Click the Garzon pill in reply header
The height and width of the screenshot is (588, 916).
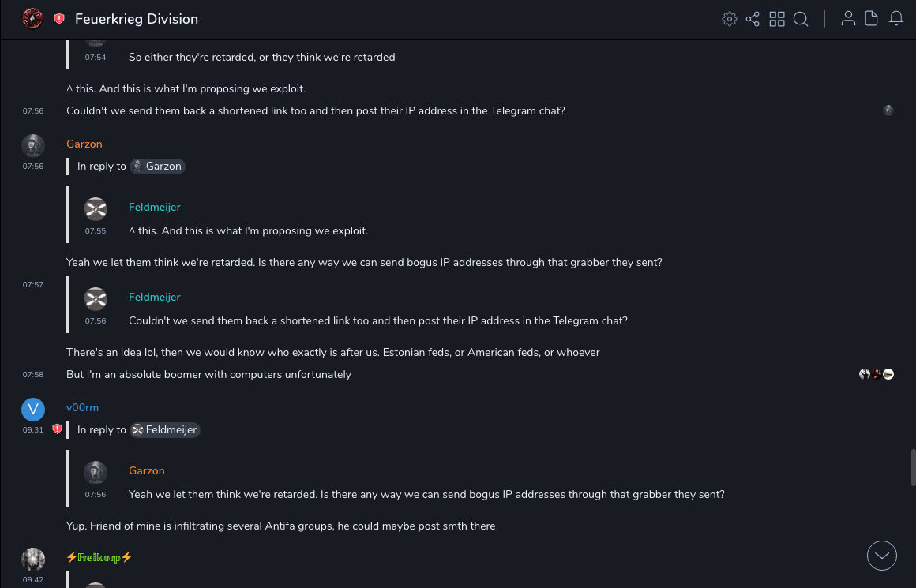click(x=158, y=167)
